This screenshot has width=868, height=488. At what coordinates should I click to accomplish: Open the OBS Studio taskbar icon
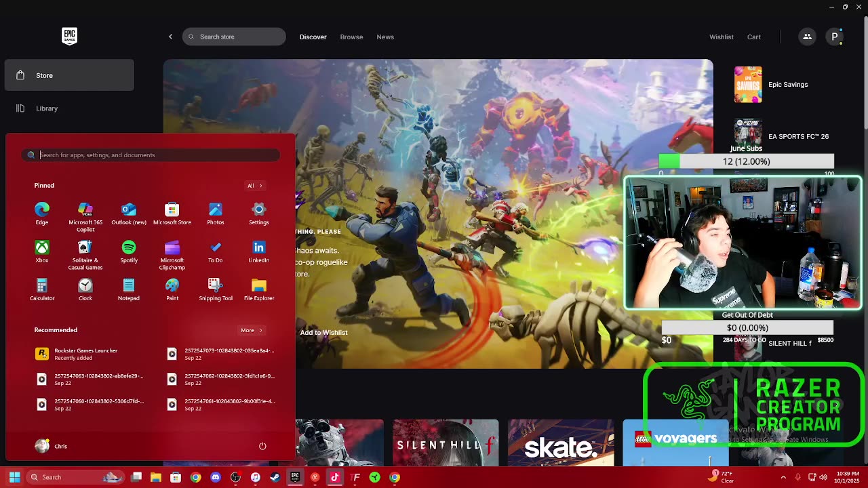(235, 477)
